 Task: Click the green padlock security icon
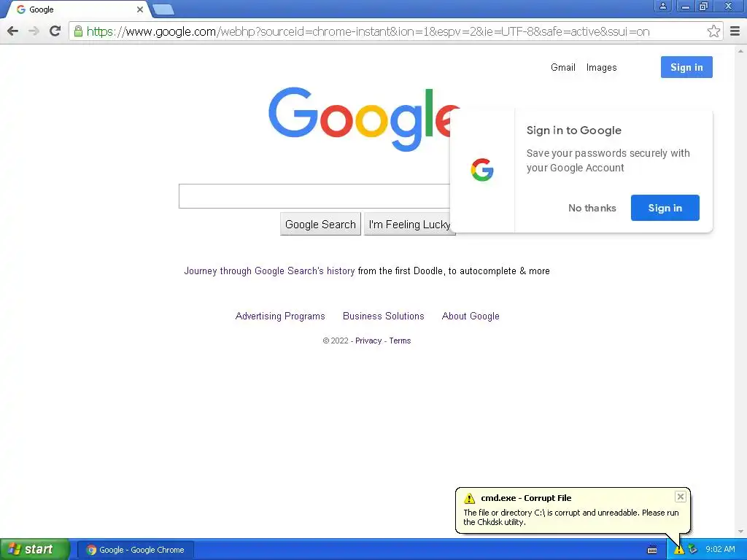(78, 31)
